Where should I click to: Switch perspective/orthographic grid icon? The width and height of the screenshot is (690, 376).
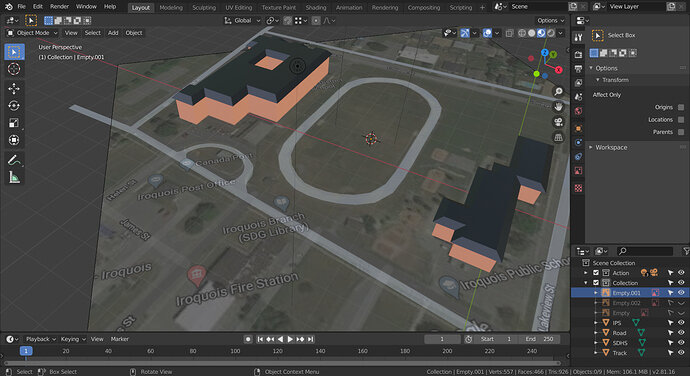click(x=558, y=137)
